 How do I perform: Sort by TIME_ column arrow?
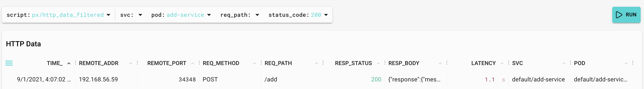(69, 63)
